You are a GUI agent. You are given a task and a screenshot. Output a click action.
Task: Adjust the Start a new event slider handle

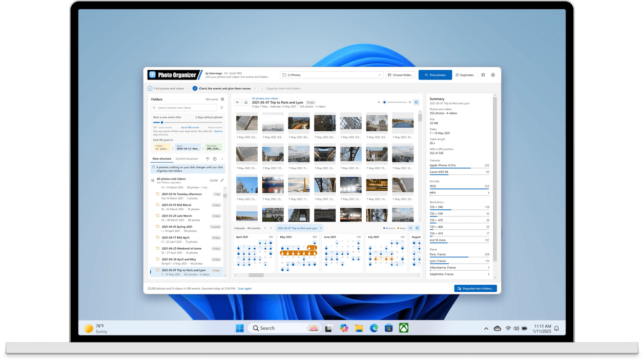tap(162, 123)
